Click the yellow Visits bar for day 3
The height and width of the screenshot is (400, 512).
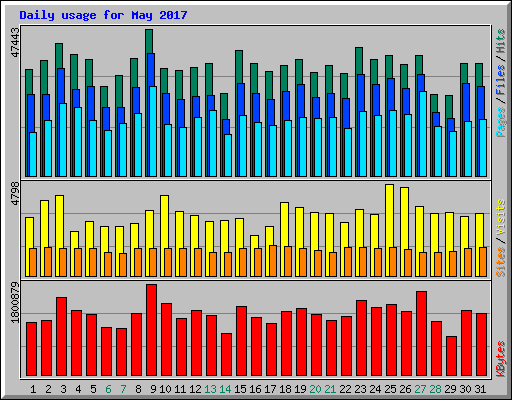click(x=59, y=236)
